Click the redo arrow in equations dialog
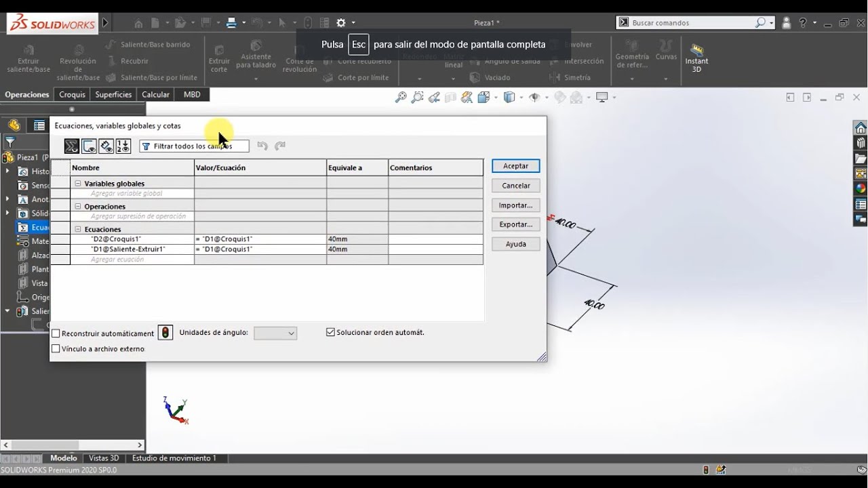Screen dimensions: 868x488 [280, 146]
